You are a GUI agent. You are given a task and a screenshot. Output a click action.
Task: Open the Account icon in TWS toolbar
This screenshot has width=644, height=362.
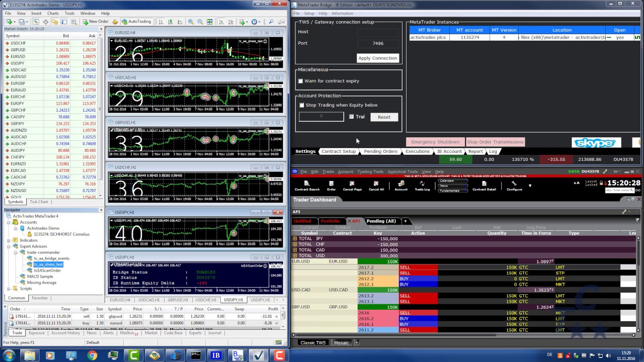click(401, 186)
